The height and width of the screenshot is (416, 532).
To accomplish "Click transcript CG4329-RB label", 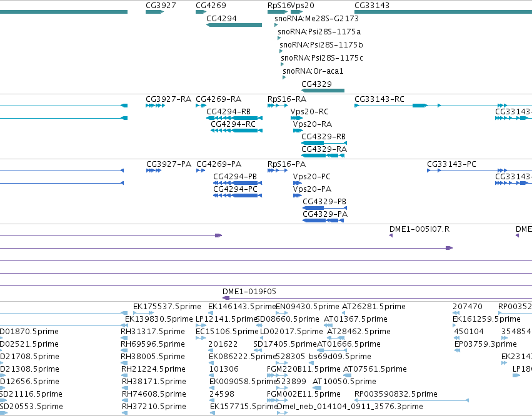I will pos(324,137).
